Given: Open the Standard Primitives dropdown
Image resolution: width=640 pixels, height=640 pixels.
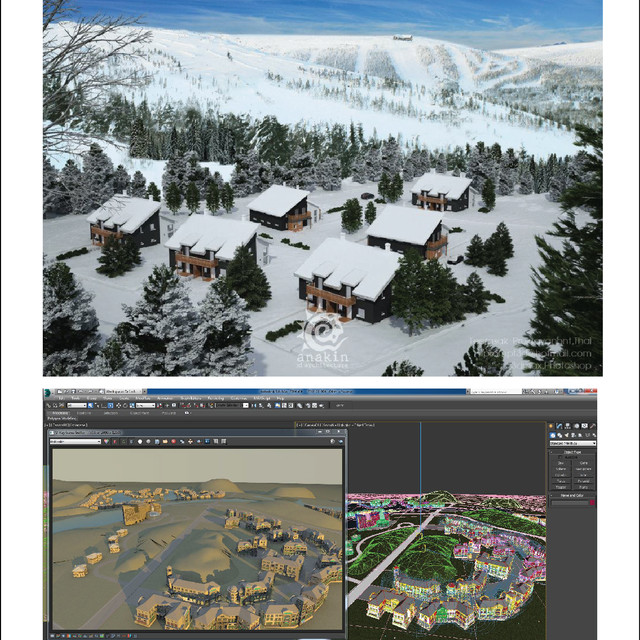Looking at the screenshot, I should tap(571, 443).
